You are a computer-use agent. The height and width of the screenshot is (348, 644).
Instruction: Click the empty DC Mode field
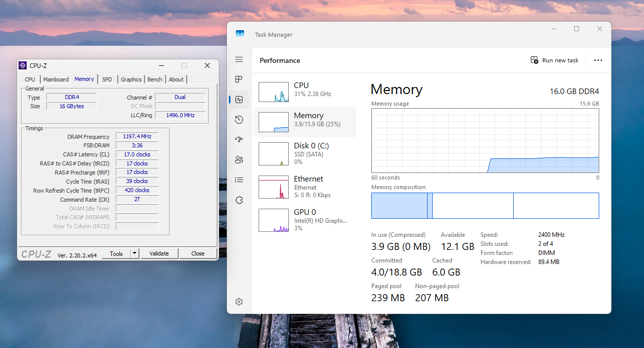180,106
